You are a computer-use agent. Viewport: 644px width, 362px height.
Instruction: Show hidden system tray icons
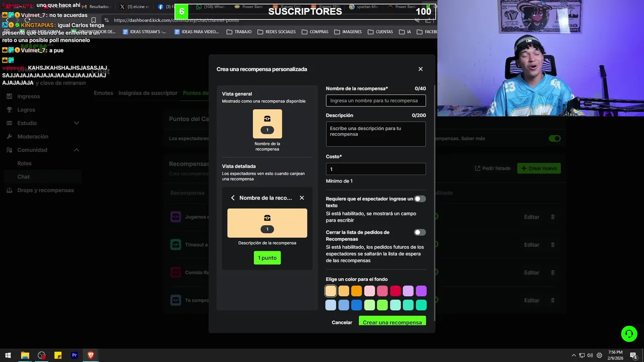(574, 355)
